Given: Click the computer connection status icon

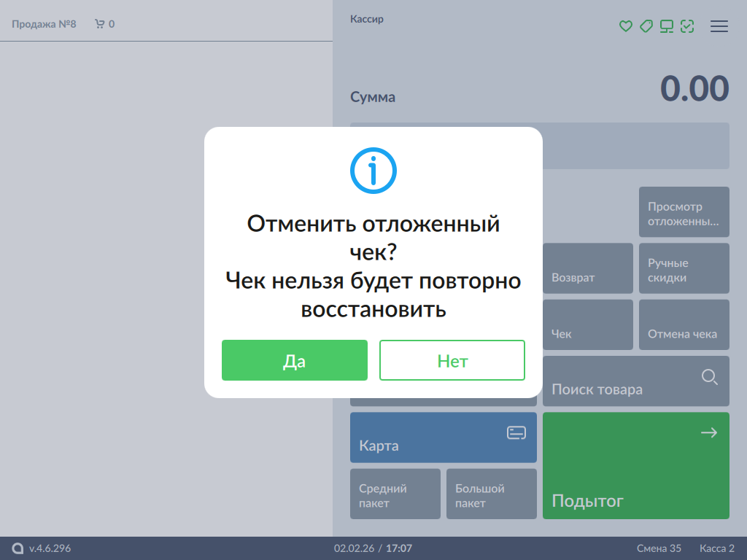Looking at the screenshot, I should tap(667, 26).
